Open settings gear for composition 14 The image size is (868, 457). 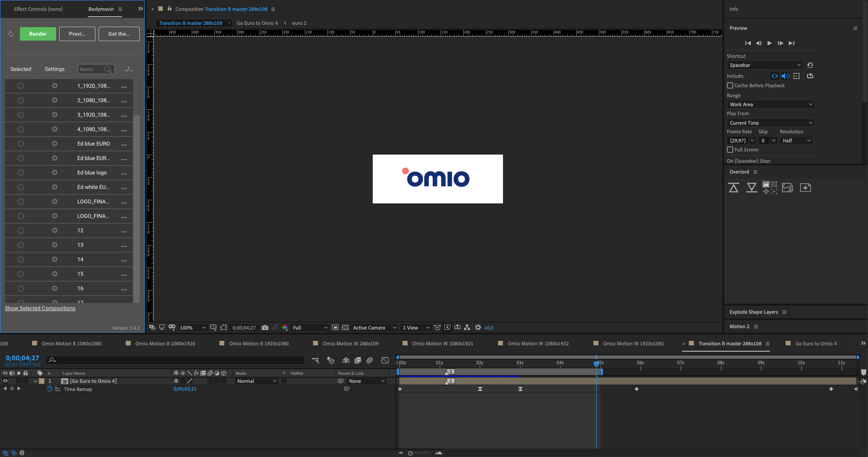55,259
